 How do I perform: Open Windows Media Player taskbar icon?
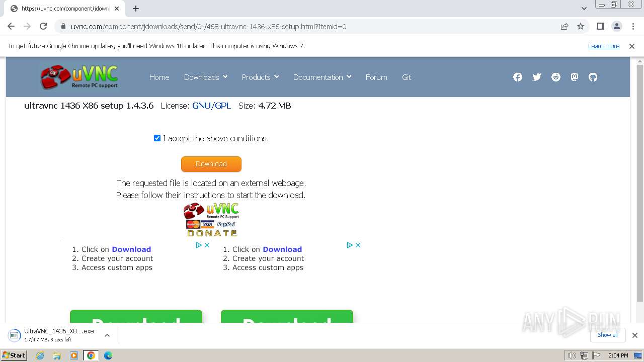[74, 355]
